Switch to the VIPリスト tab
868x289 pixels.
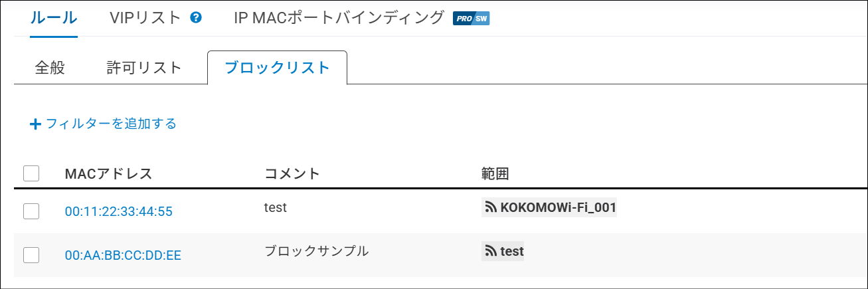point(145,18)
